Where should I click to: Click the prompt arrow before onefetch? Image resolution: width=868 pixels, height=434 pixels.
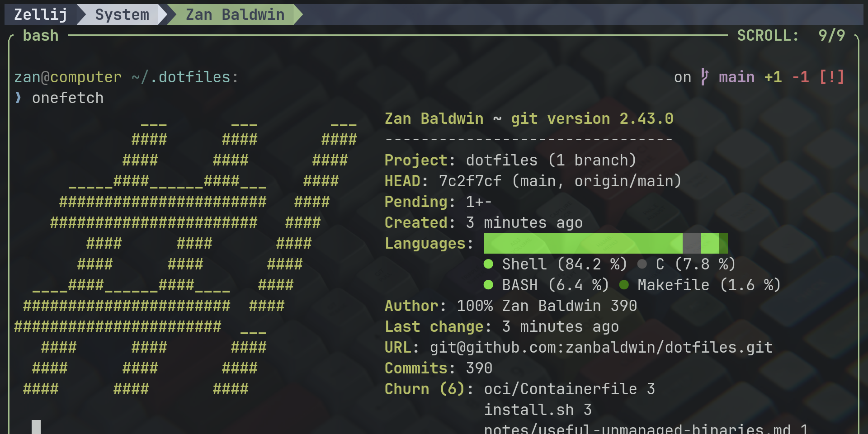pyautogui.click(x=18, y=98)
